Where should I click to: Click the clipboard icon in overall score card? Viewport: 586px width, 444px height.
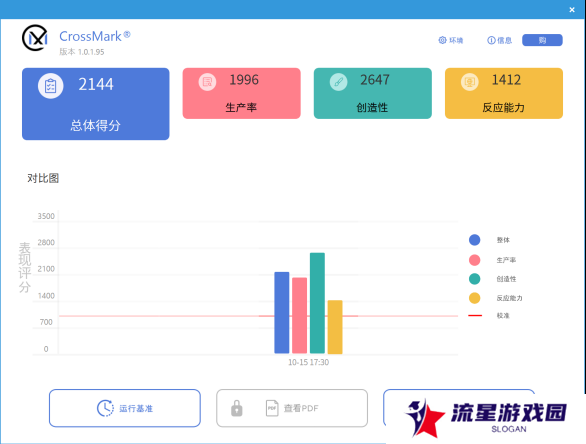[x=50, y=86]
